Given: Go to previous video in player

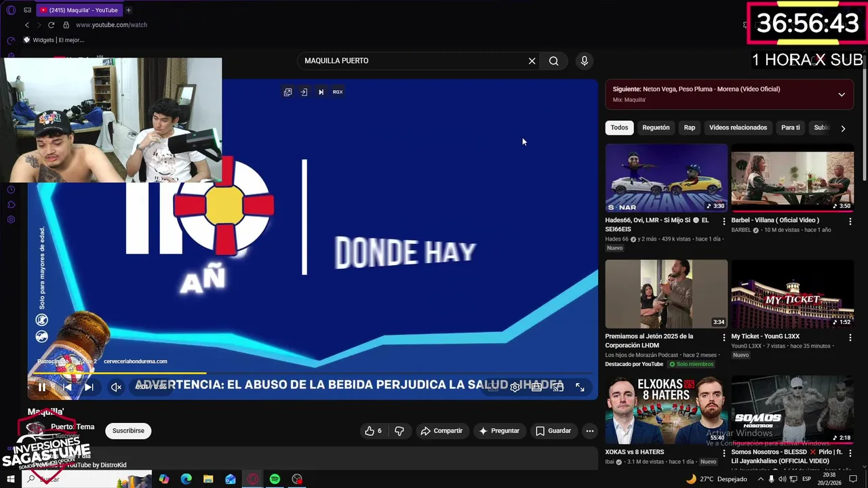Looking at the screenshot, I should (x=66, y=387).
